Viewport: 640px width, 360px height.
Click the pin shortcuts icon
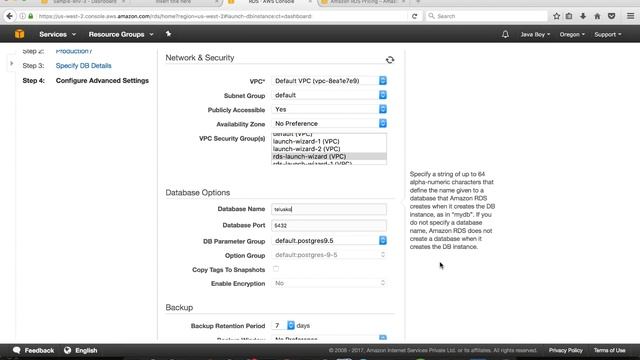[168, 34]
